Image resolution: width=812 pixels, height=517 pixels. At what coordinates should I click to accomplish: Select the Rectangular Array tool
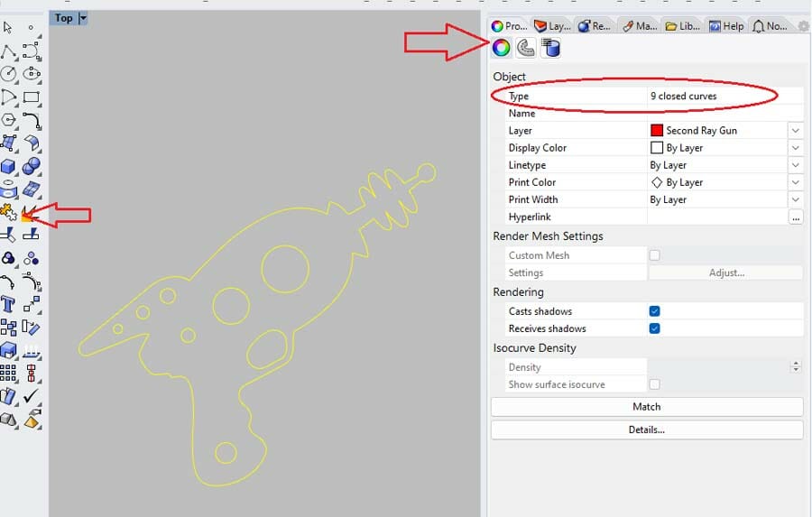pos(8,373)
